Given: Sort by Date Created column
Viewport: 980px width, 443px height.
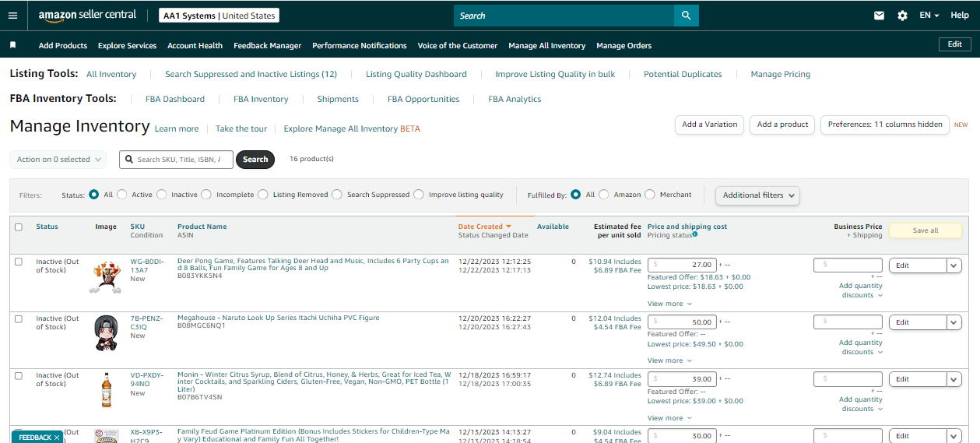Looking at the screenshot, I should (x=484, y=227).
